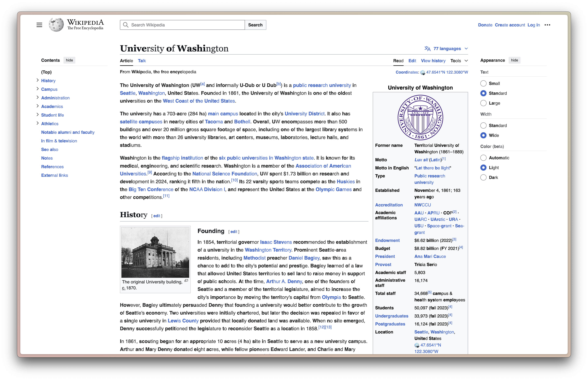Open Ana Mari Cauce link in infobox
Screen dimensions: 588x380
point(430,257)
